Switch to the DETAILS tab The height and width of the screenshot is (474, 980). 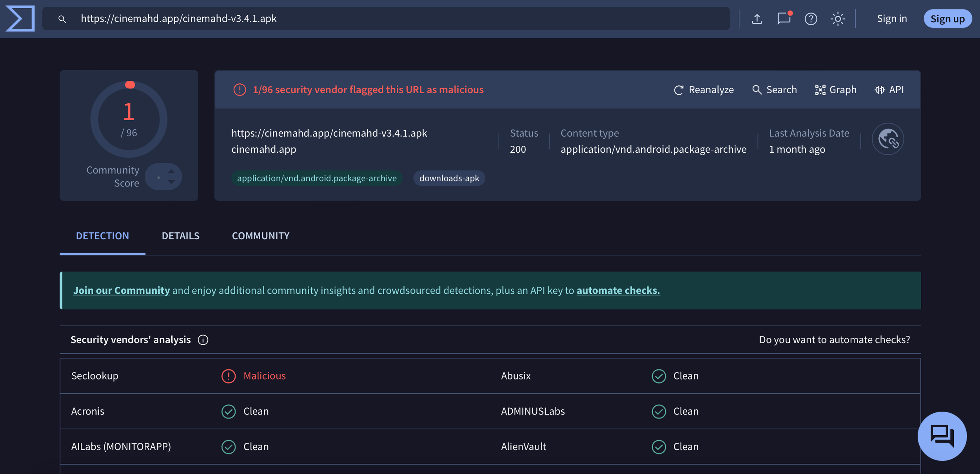pyautogui.click(x=180, y=236)
